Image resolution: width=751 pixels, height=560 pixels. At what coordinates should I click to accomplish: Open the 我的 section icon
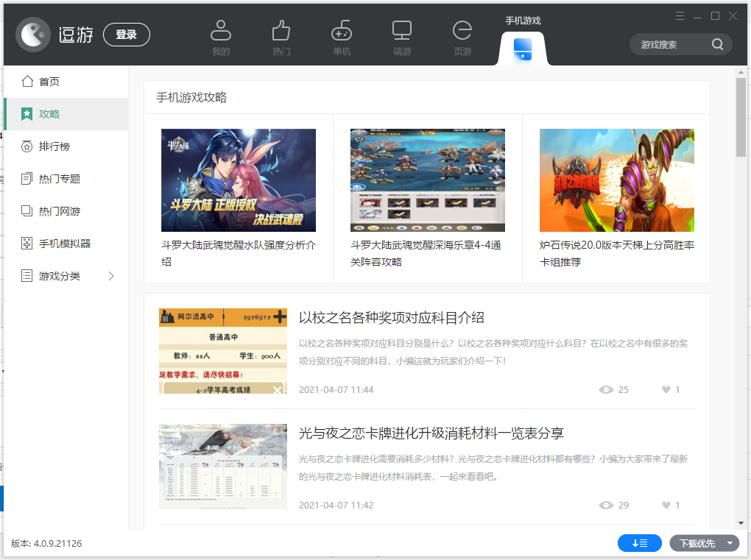tap(221, 38)
